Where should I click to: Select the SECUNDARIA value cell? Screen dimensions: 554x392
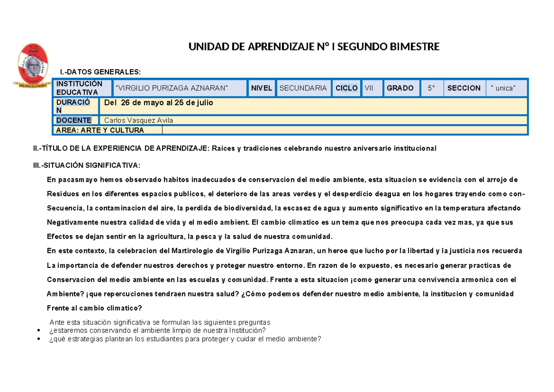click(x=304, y=88)
